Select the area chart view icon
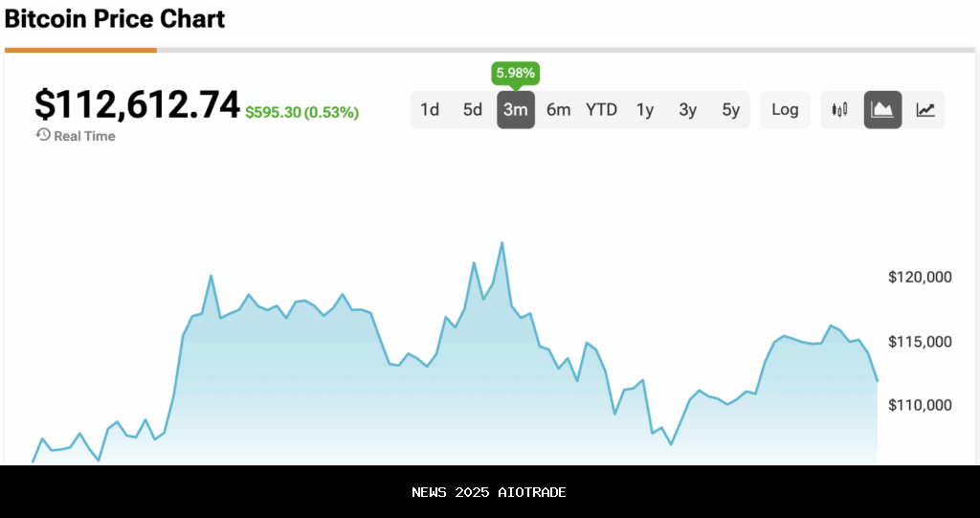Viewport: 980px width, 518px height. click(882, 110)
